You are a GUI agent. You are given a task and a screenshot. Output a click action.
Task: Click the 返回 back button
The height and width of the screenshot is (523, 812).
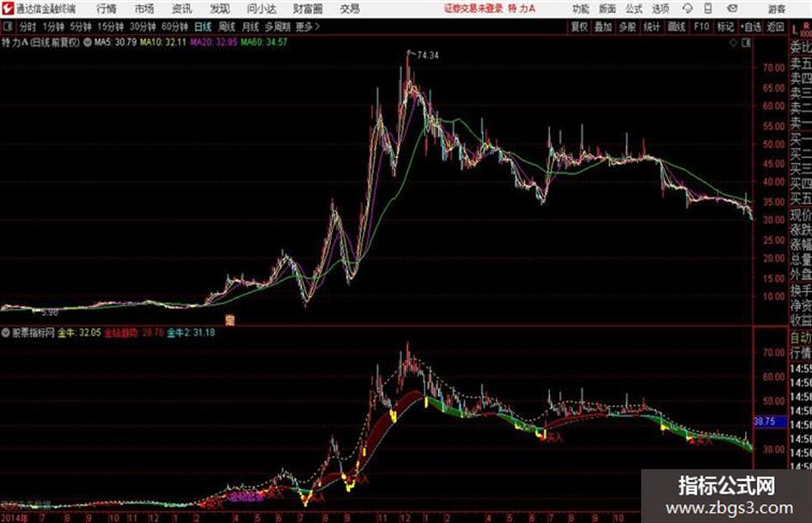775,27
